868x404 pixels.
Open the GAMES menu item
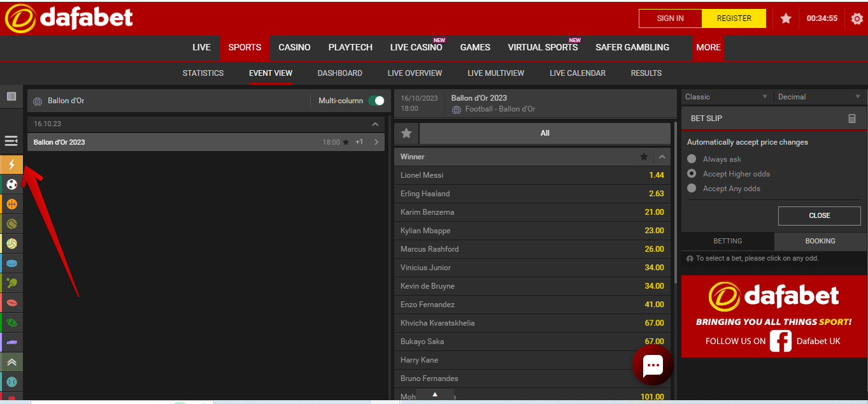[475, 47]
